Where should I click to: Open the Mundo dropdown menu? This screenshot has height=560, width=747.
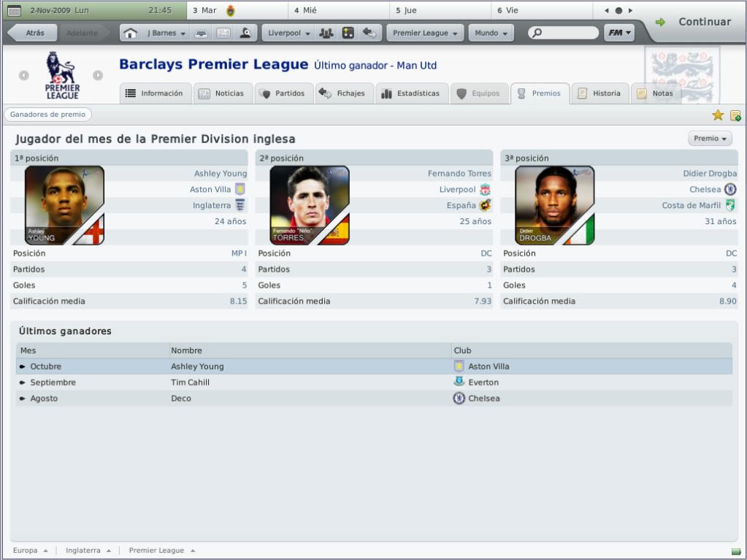click(x=491, y=33)
